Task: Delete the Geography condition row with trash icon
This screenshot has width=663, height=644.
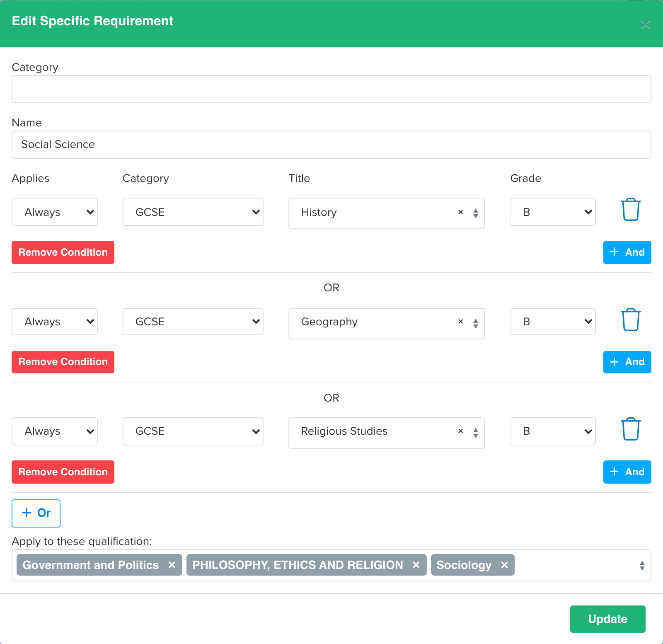Action: [631, 320]
